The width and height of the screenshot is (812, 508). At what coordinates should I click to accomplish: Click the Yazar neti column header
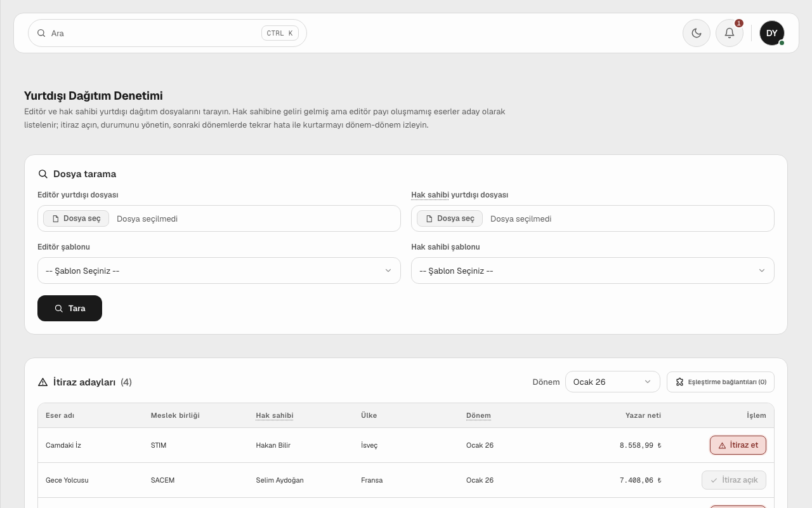pyautogui.click(x=643, y=415)
